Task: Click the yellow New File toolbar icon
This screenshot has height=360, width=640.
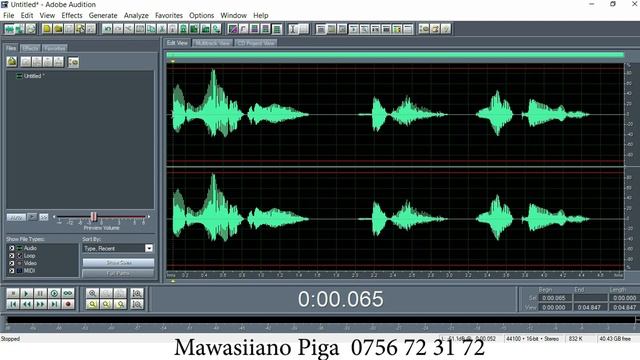Action: 47,29
